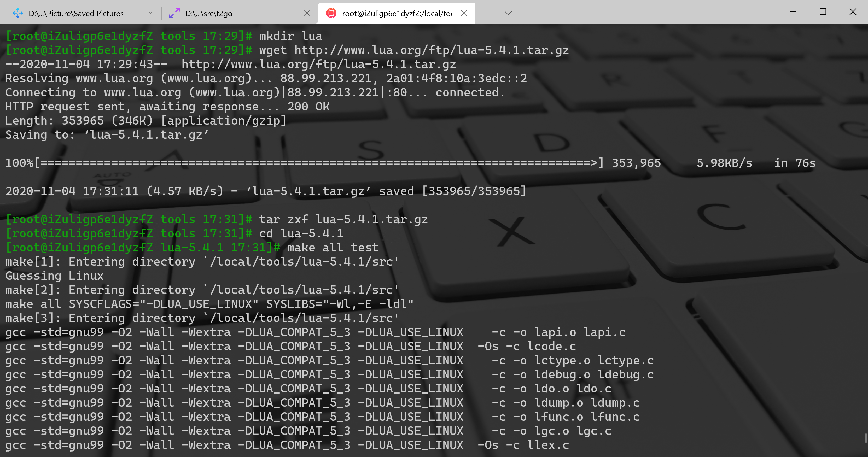Click the gcc line compiling llex.c

(x=287, y=445)
